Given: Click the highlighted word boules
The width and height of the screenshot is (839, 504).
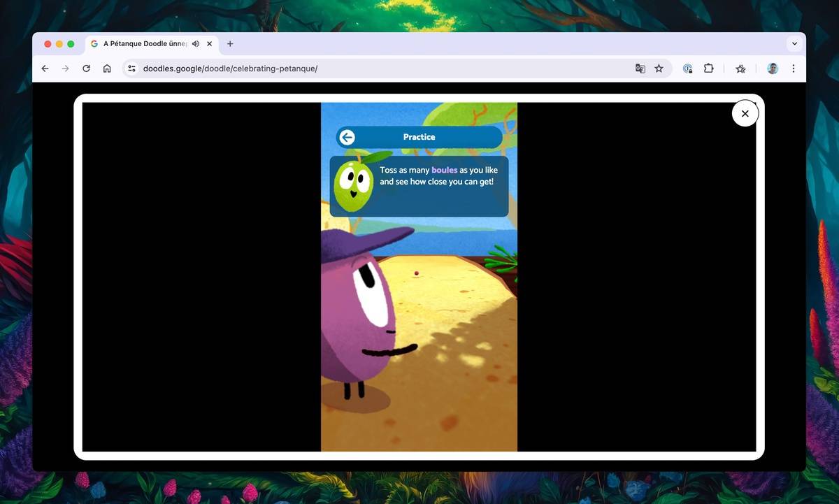Looking at the screenshot, I should click(x=445, y=170).
